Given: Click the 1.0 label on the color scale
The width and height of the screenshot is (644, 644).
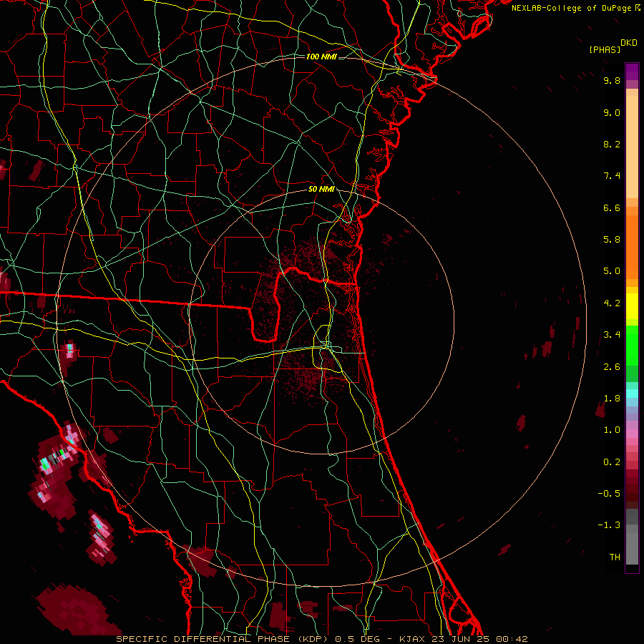Looking at the screenshot, I should point(612,430).
